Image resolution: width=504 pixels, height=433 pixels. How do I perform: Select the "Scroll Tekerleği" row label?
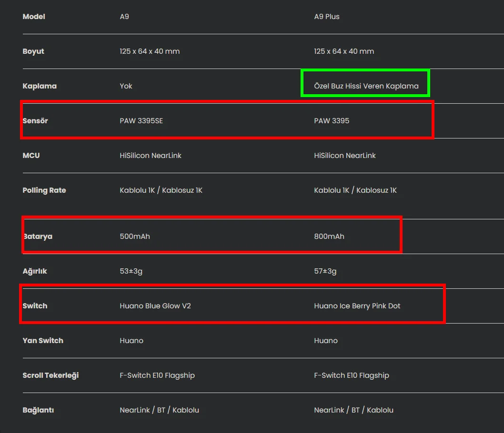(50, 375)
